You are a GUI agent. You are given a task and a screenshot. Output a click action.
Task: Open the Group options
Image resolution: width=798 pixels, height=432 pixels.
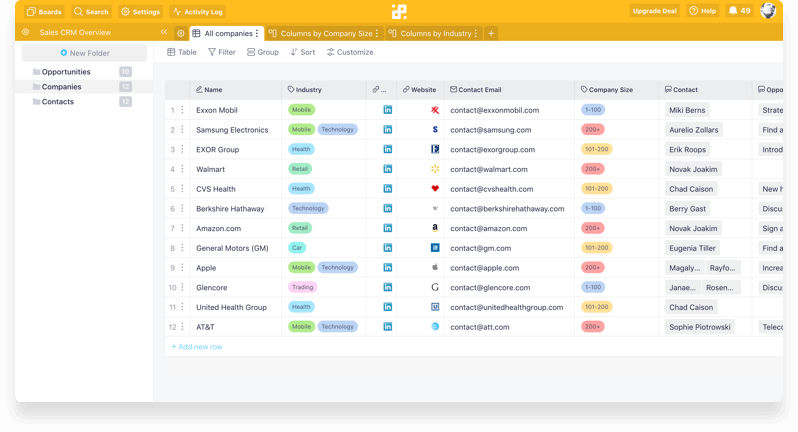(x=263, y=52)
